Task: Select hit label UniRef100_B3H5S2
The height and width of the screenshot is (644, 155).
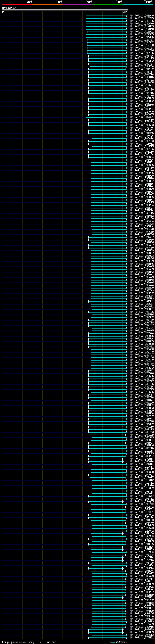Action: point(142,42)
